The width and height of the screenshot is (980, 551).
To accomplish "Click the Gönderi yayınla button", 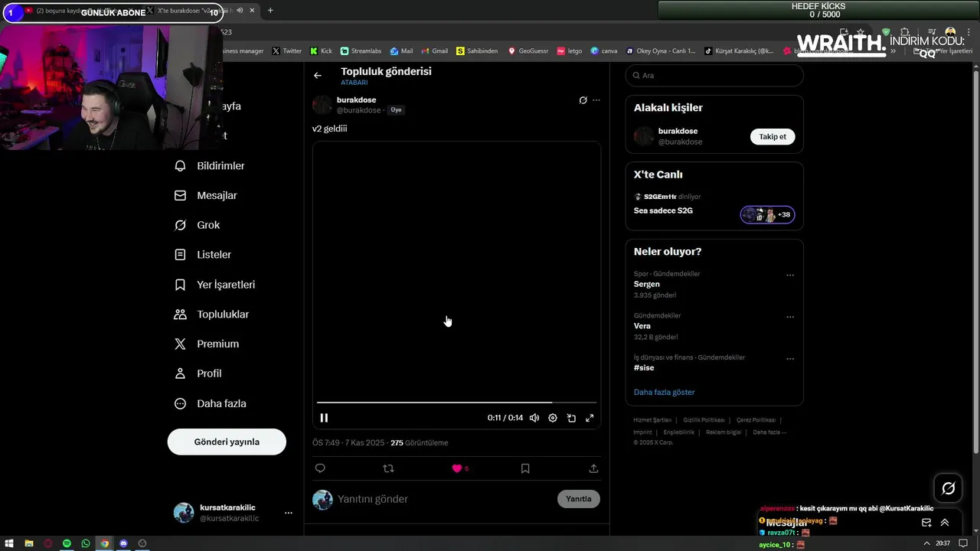I will [x=227, y=442].
